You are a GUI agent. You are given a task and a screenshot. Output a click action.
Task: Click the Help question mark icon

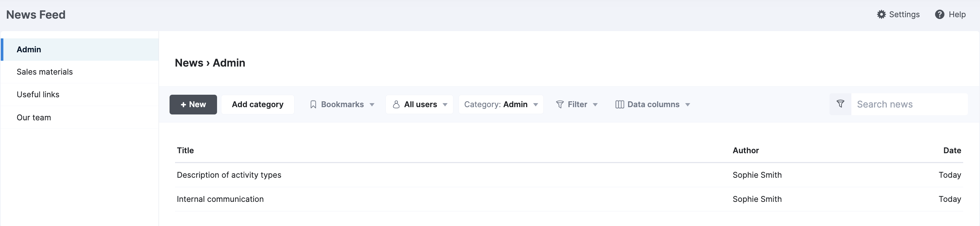pos(939,15)
